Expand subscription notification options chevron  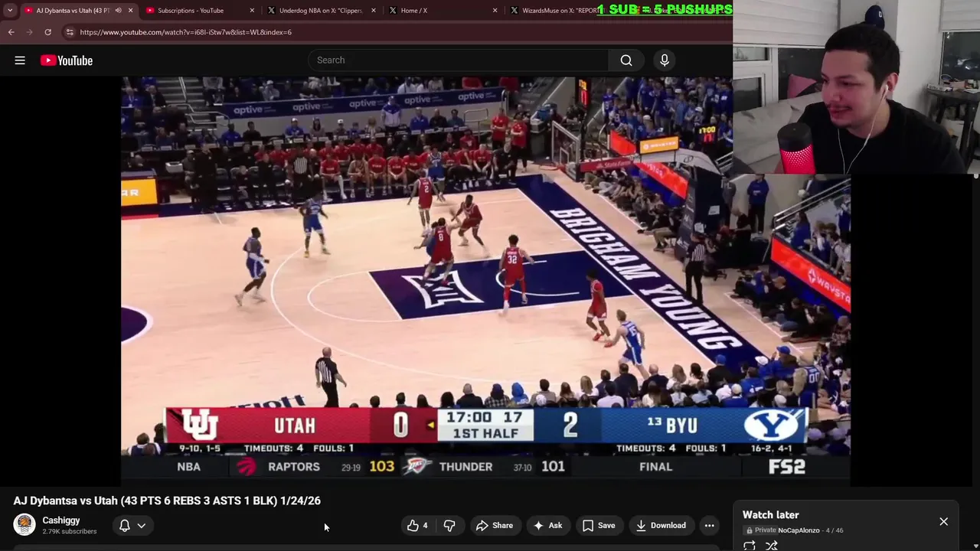[142, 526]
